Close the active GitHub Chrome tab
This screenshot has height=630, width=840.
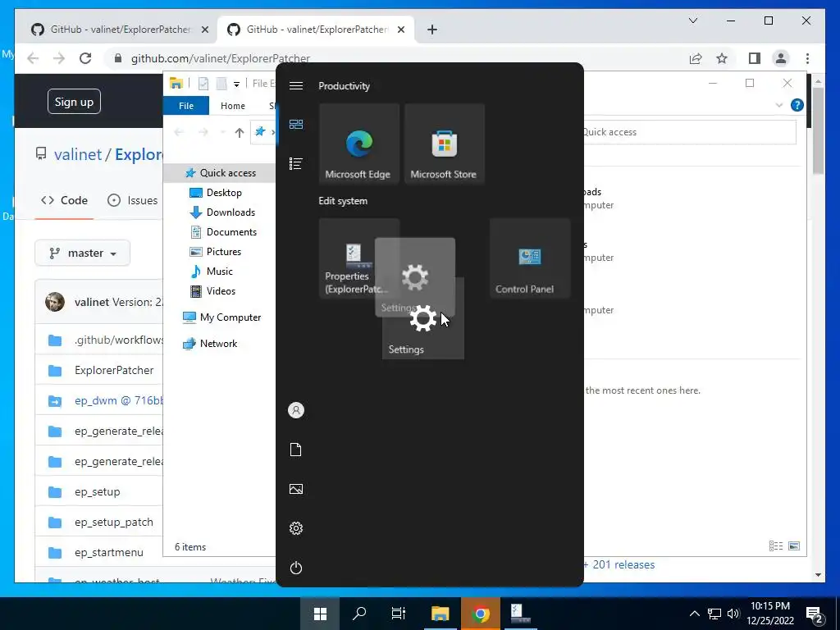[400, 30]
